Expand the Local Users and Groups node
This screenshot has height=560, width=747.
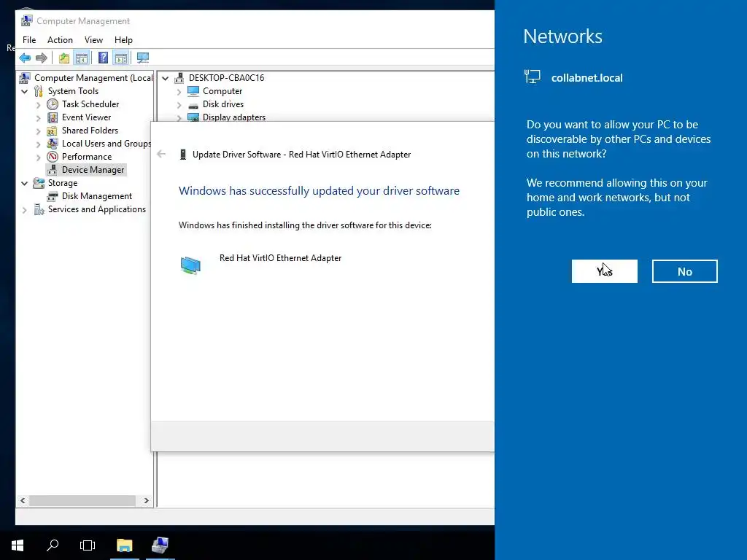pos(39,144)
